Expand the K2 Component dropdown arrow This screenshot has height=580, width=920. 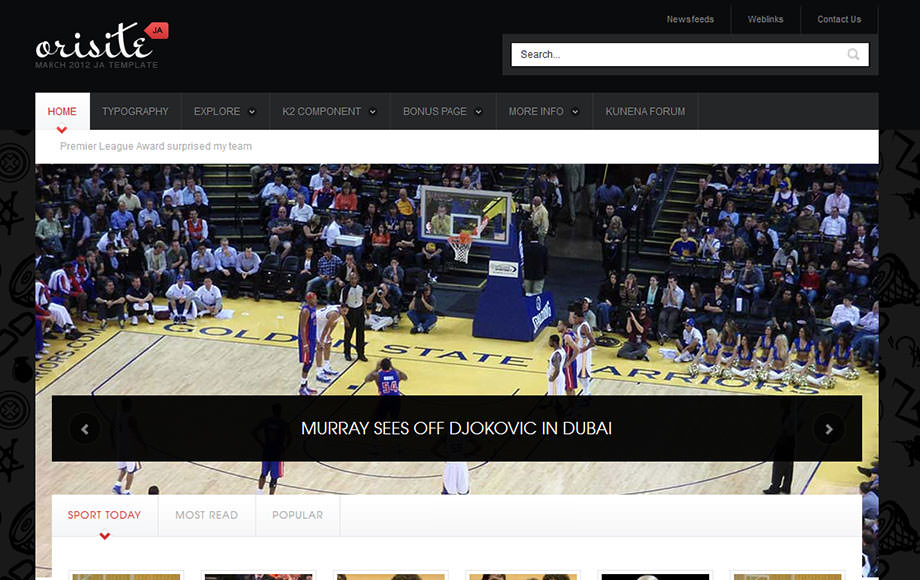pos(373,112)
